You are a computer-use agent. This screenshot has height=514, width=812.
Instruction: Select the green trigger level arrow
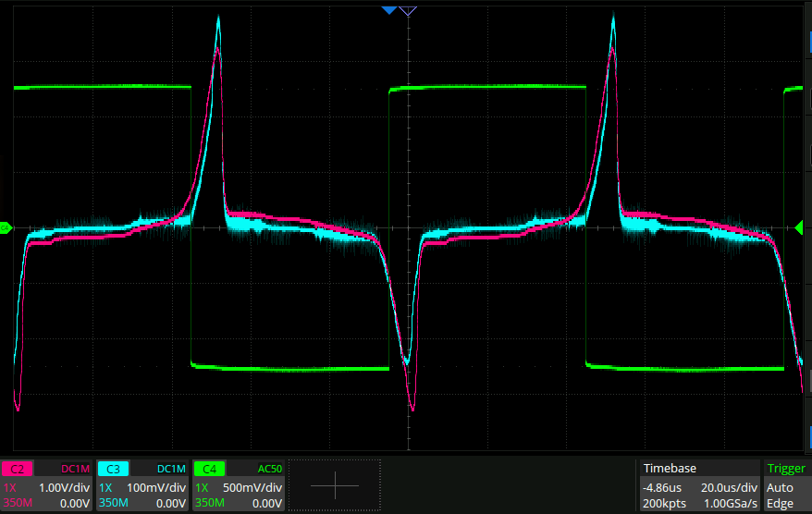point(798,227)
